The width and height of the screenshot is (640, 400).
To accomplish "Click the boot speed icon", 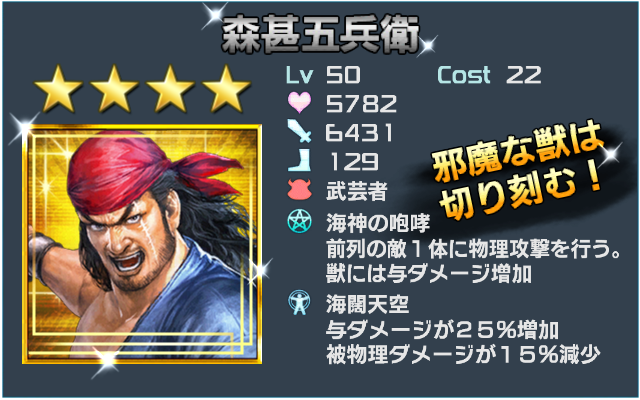I will (x=299, y=160).
